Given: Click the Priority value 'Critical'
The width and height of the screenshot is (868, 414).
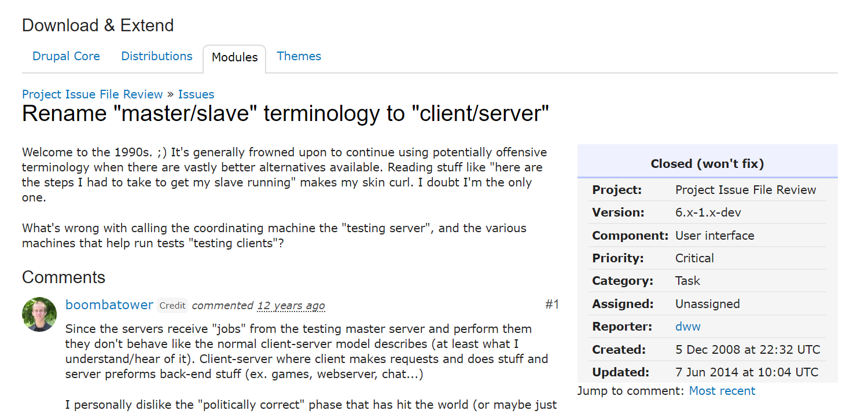Looking at the screenshot, I should click(x=694, y=258).
